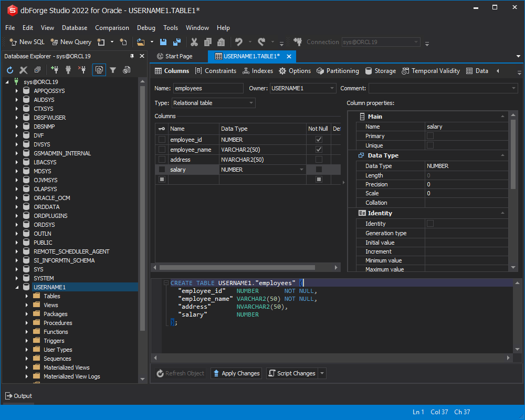This screenshot has height=420, width=525.
Task: Click the filter icon in Database Explorer toolbar
Action: pos(112,70)
